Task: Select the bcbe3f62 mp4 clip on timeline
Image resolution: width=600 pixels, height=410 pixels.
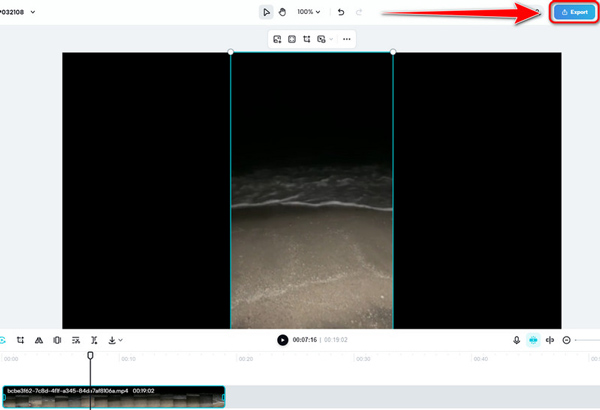Action: click(x=114, y=397)
